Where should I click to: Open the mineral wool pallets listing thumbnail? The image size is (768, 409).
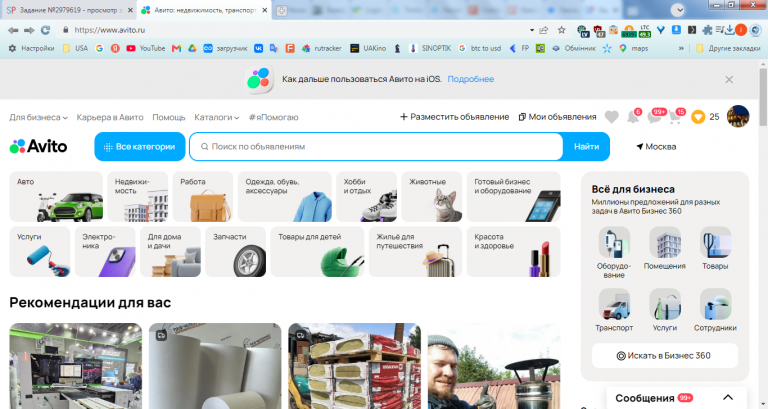(x=355, y=365)
